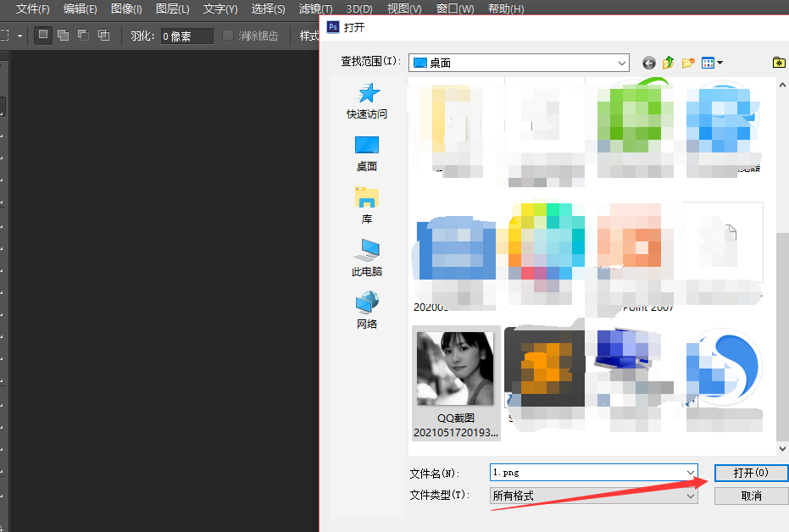Select the QQ截图 portrait photo thumbnail
Screen dimensions: 789x532
455,369
